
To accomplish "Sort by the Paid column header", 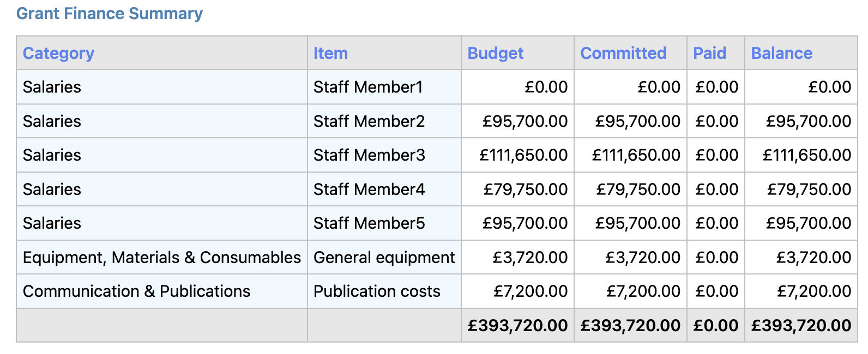I will (x=709, y=53).
